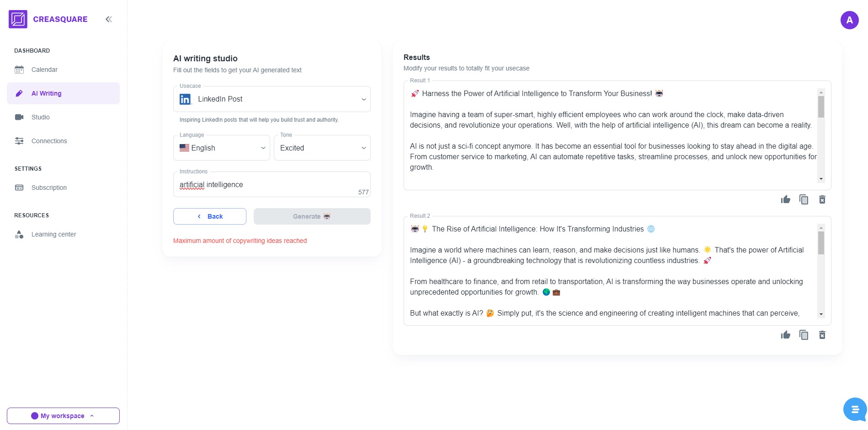Expand the My workspace selector
This screenshot has width=868, height=430.
[63, 416]
